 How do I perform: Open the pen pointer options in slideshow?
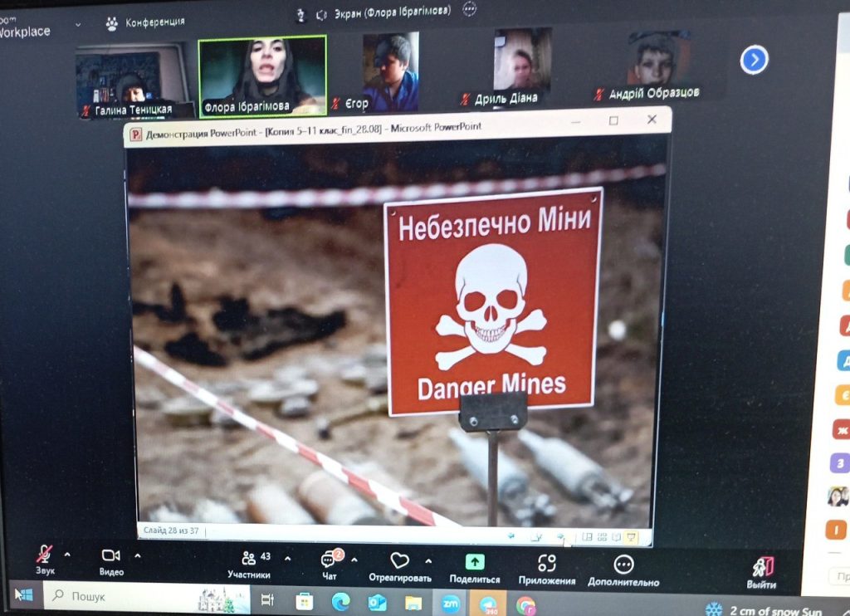pyautogui.click(x=536, y=537)
